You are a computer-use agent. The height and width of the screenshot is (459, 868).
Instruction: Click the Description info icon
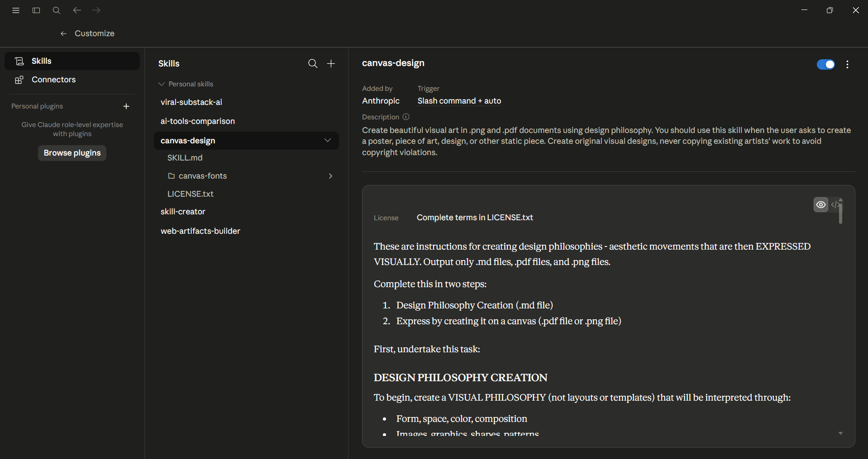pos(406,117)
